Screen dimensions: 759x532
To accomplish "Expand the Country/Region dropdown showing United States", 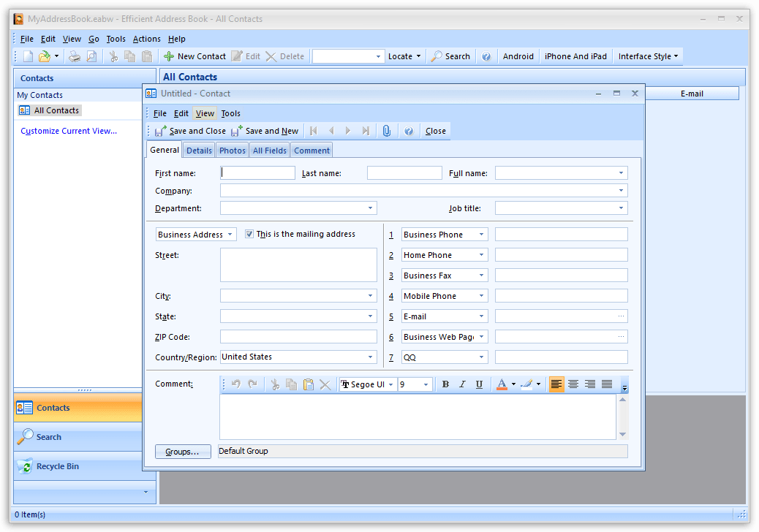I will click(x=372, y=357).
